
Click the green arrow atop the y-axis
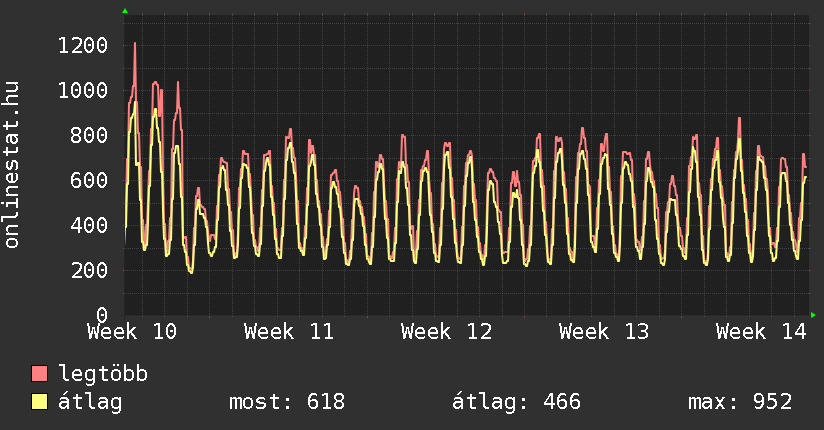pos(125,11)
